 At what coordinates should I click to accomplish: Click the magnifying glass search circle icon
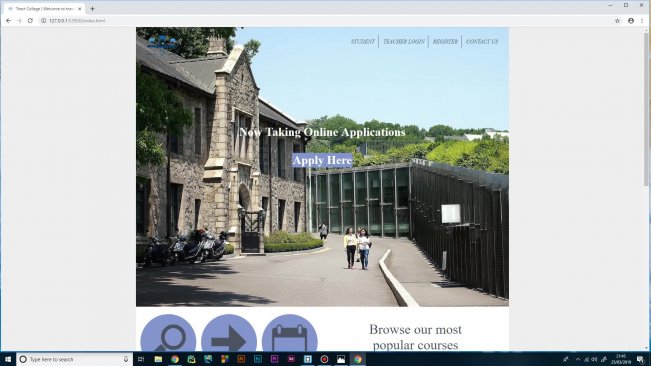tap(168, 333)
